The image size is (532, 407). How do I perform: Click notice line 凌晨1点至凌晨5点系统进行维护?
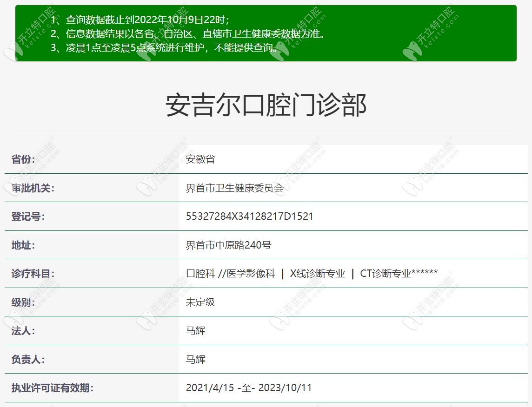[164, 47]
